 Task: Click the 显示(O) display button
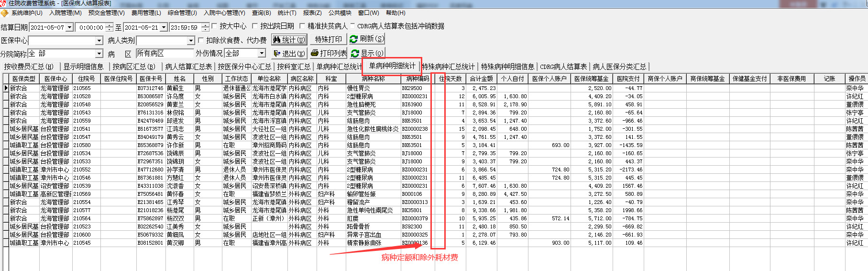pyautogui.click(x=367, y=53)
